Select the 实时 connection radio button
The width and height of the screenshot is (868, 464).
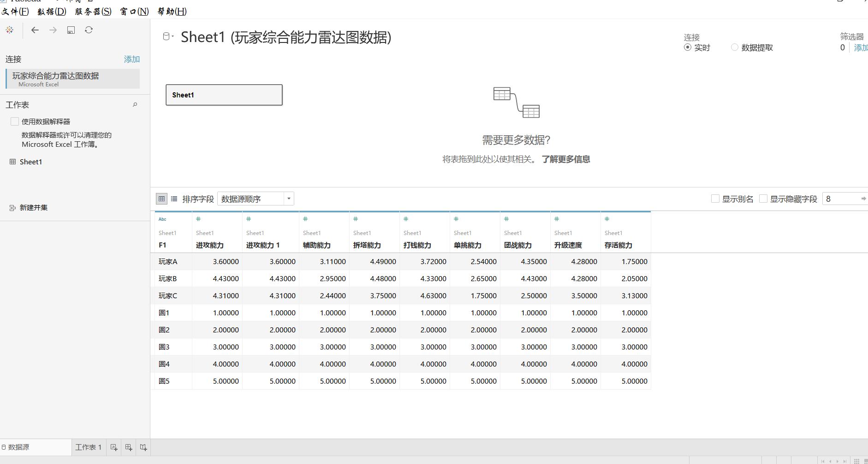(x=688, y=48)
